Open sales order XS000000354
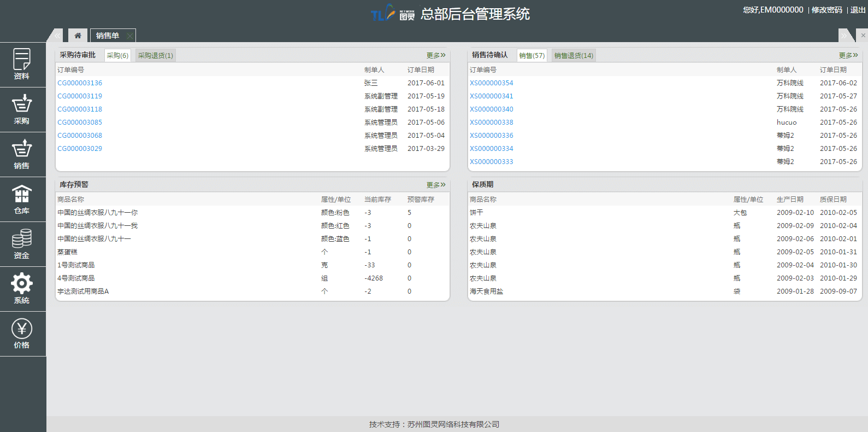Viewport: 868px width, 432px height. pos(491,83)
